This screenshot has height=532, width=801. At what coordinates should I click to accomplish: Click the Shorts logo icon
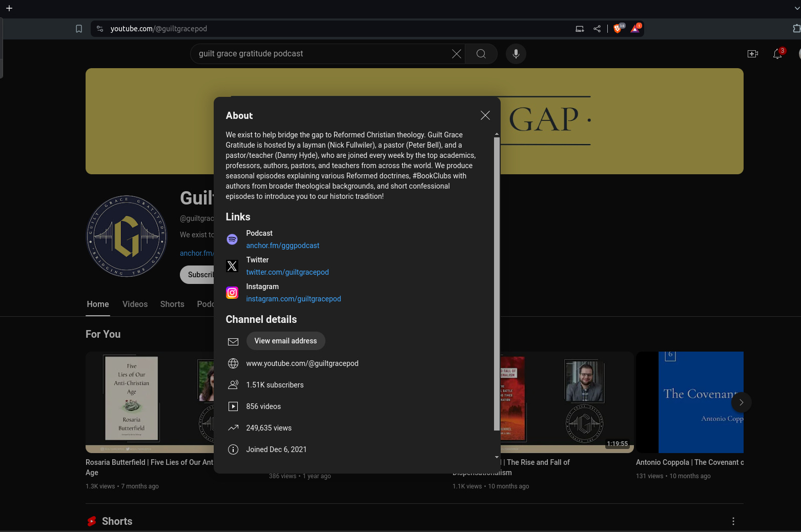[x=92, y=521]
